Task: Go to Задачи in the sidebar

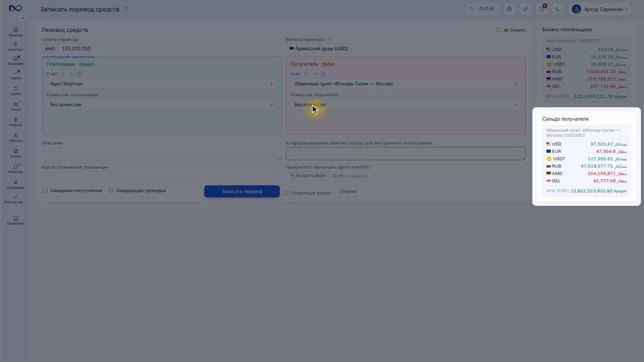Action: coord(15,75)
